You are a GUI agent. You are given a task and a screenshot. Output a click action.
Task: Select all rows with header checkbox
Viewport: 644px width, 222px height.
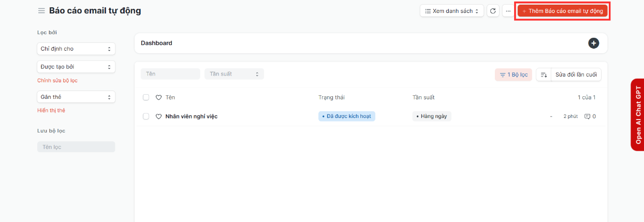click(146, 97)
